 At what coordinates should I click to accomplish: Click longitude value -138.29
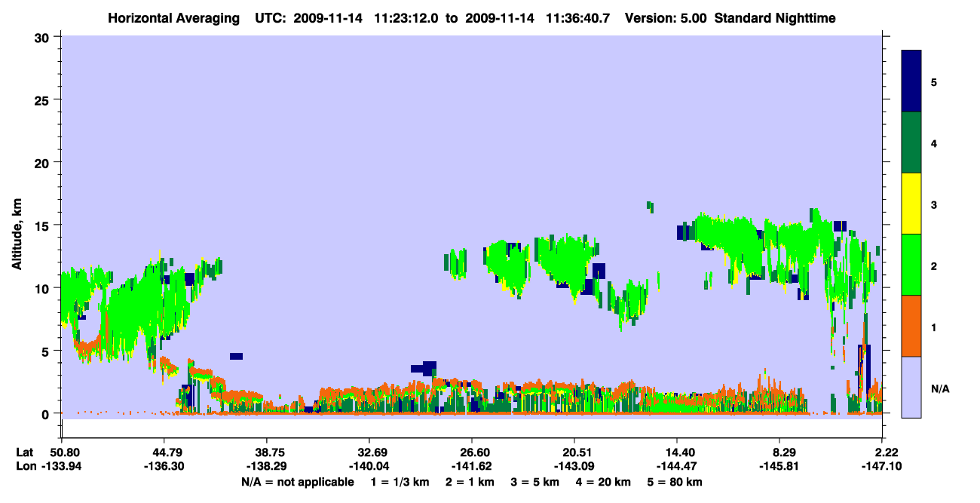pos(266,467)
